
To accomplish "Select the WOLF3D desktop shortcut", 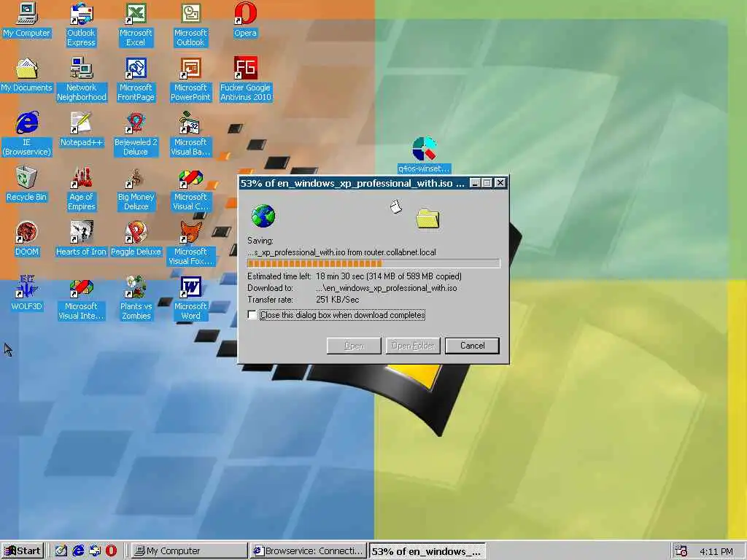I will pyautogui.click(x=27, y=294).
